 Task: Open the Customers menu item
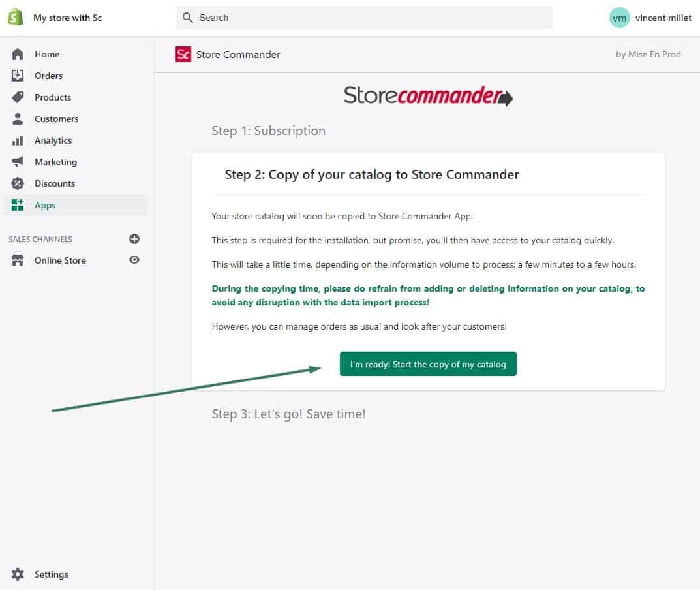[76, 118]
